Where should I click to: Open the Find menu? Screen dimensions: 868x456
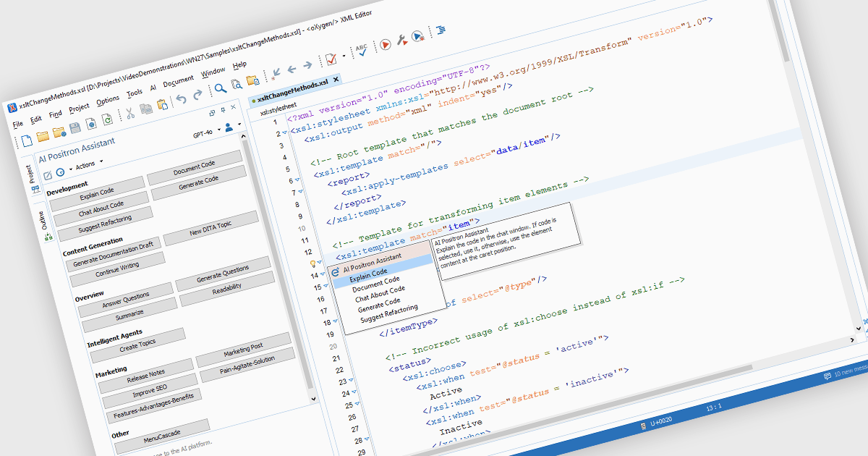coord(56,114)
